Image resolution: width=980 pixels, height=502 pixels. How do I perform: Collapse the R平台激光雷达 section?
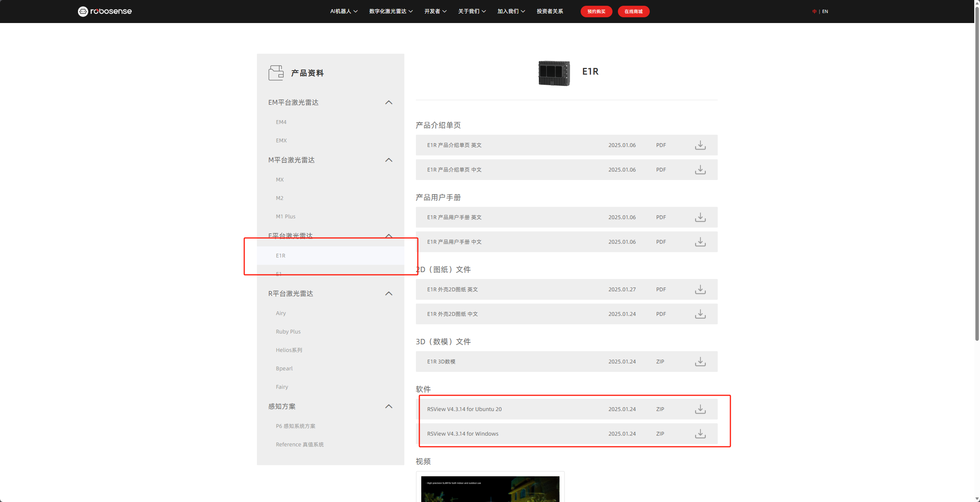[389, 294]
